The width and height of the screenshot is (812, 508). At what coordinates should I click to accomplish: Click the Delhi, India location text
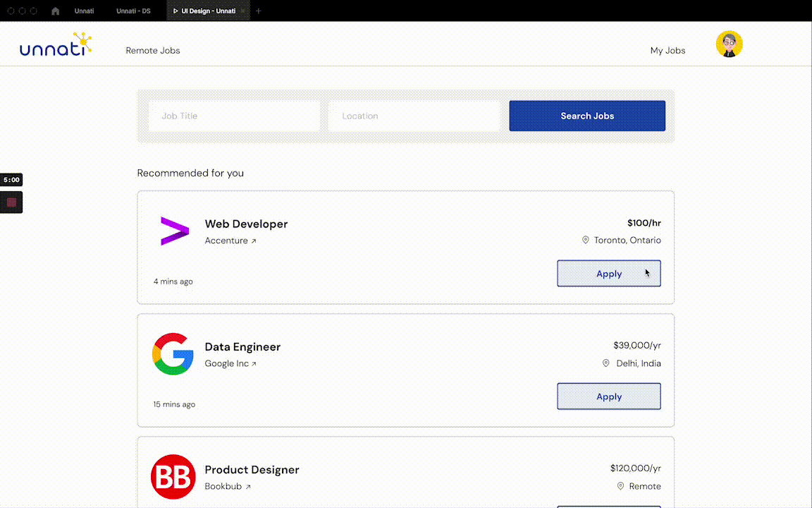click(x=639, y=363)
